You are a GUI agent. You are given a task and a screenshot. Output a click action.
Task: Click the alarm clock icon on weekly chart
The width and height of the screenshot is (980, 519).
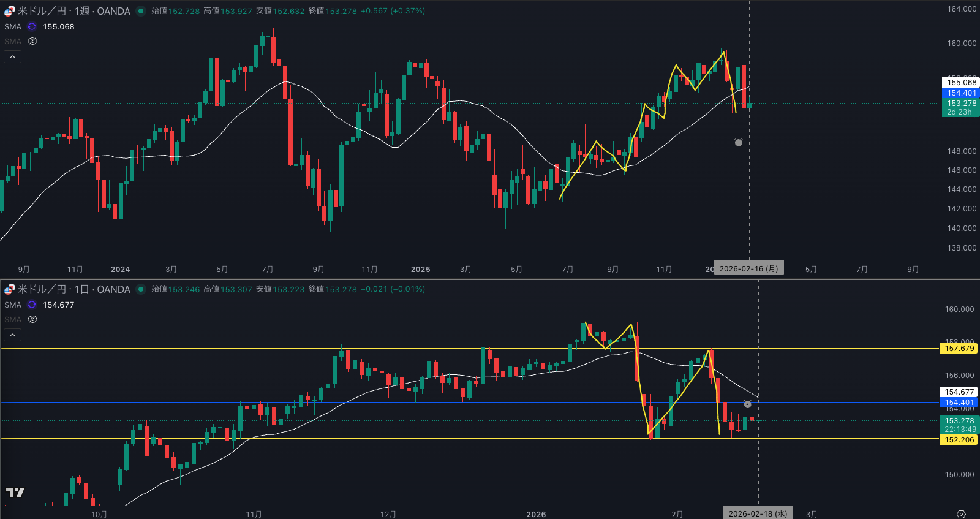739,142
